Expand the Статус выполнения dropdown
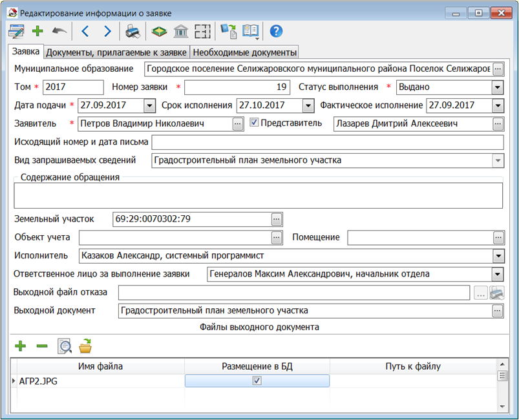 point(497,87)
